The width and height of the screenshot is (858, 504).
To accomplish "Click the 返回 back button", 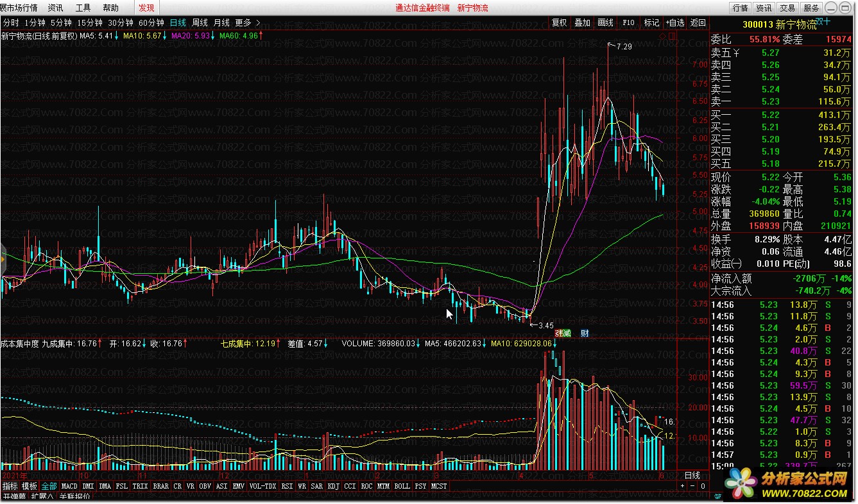I will (x=698, y=22).
